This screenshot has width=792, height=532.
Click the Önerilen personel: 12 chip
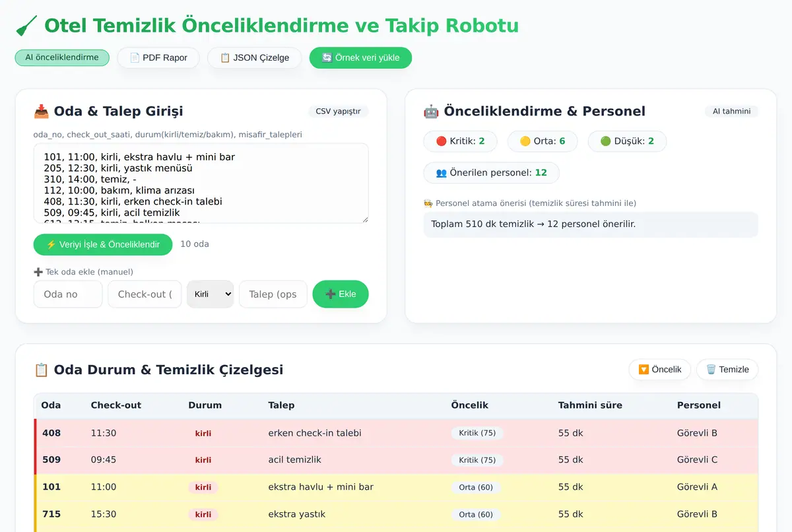click(x=492, y=173)
